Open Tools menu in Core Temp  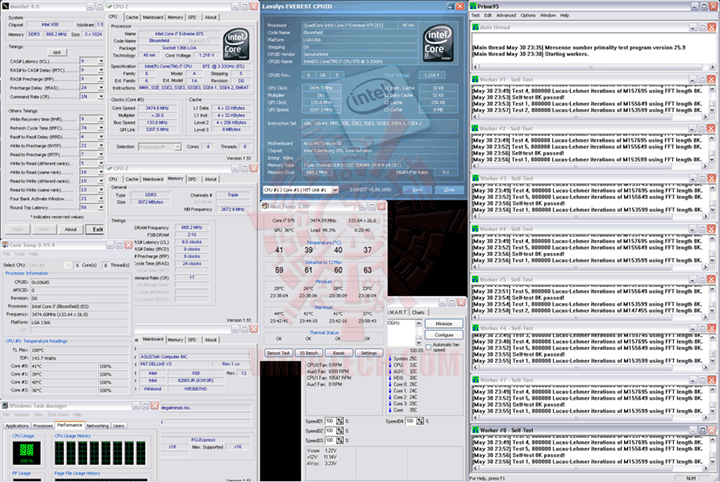tap(20, 254)
